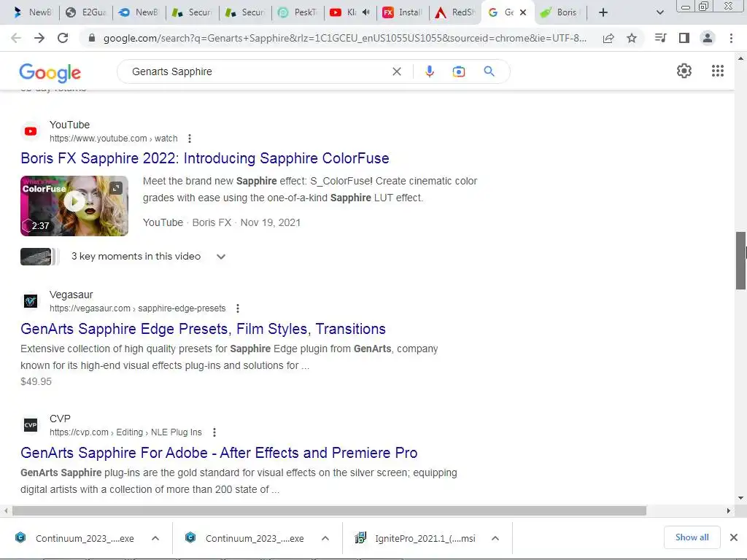Viewport: 747px width, 560px height.
Task: Click the horizontal scrollbar thumb
Action: pos(329,511)
